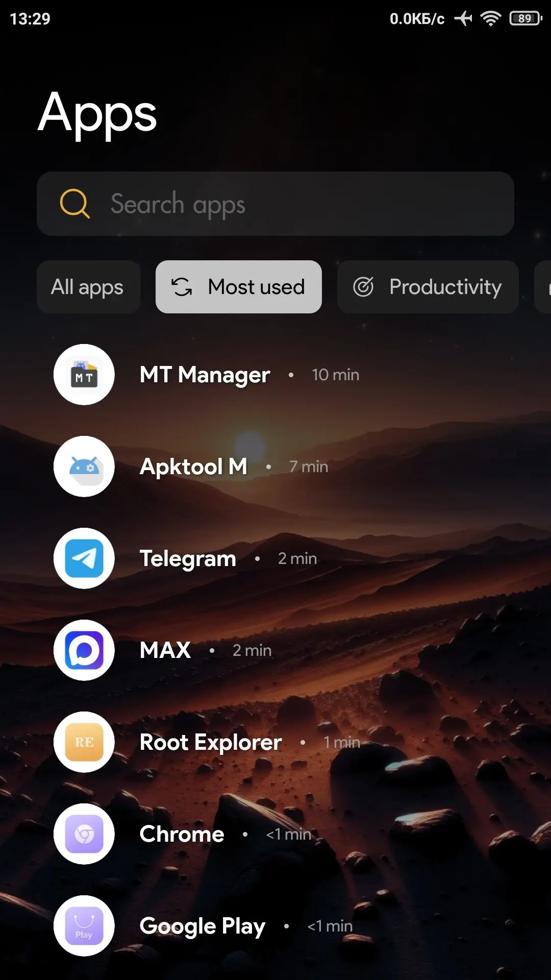Tap the Wi-Fi status bar icon

491,19
